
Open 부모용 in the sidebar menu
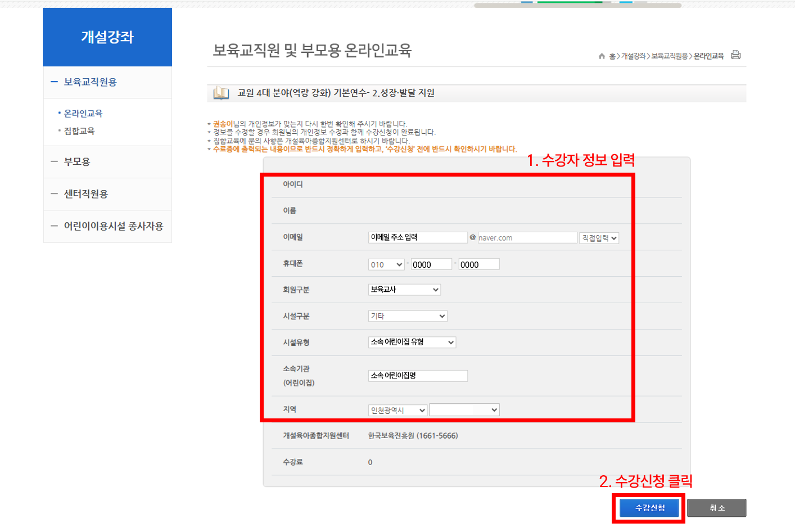click(77, 162)
